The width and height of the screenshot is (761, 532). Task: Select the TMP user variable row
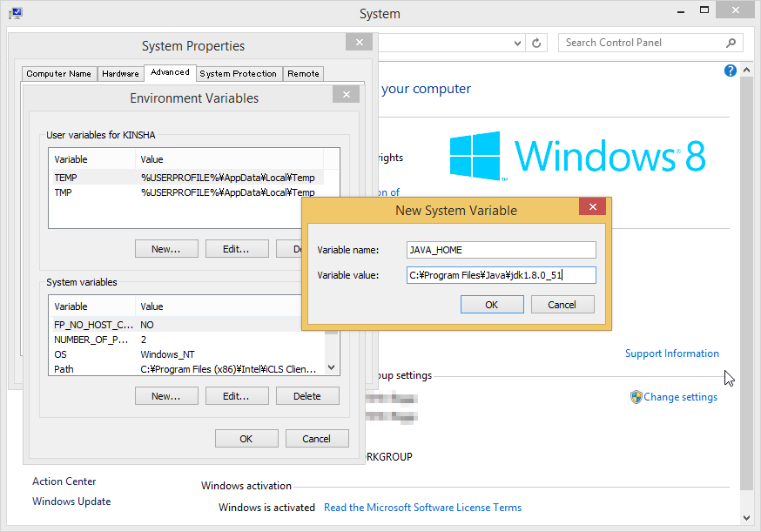(x=186, y=192)
